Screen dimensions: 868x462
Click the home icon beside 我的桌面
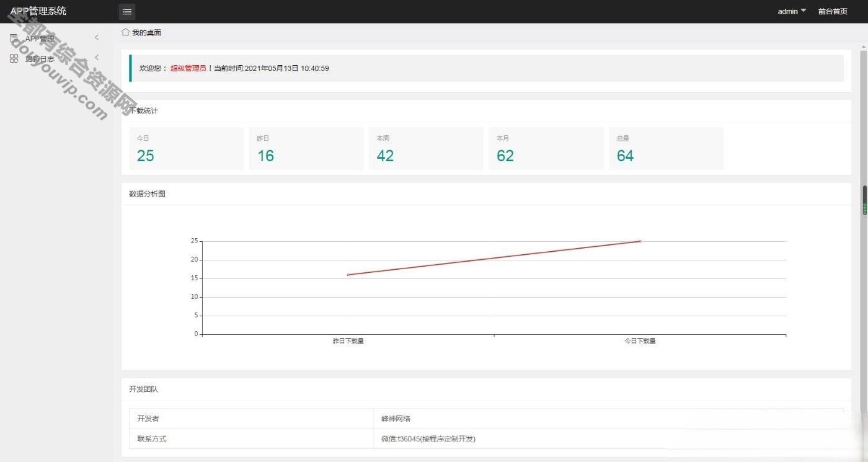tap(125, 32)
